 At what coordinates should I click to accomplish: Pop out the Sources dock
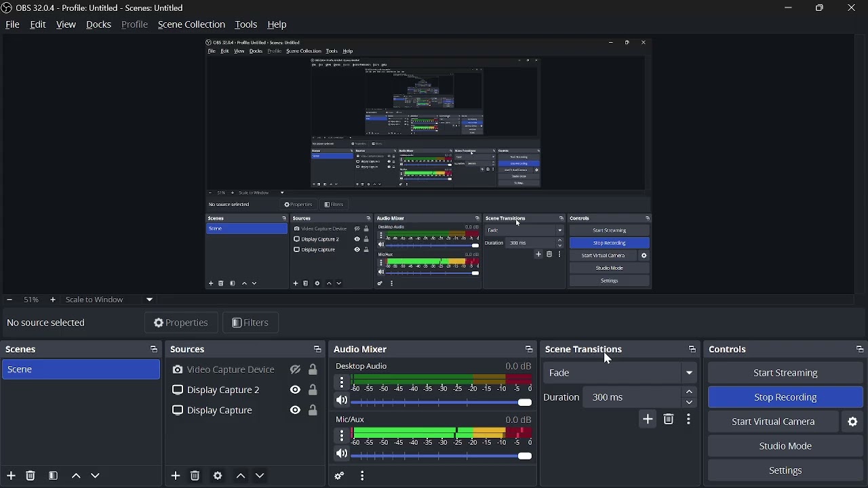(317, 350)
